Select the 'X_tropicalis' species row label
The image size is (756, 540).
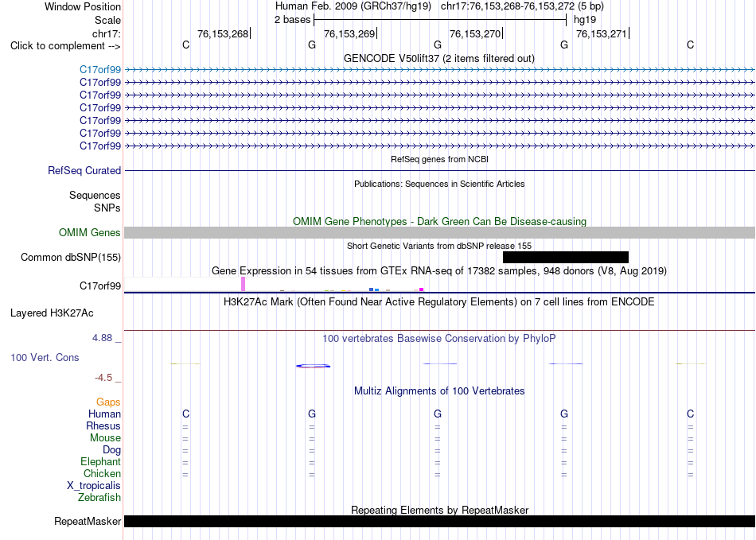(x=94, y=486)
